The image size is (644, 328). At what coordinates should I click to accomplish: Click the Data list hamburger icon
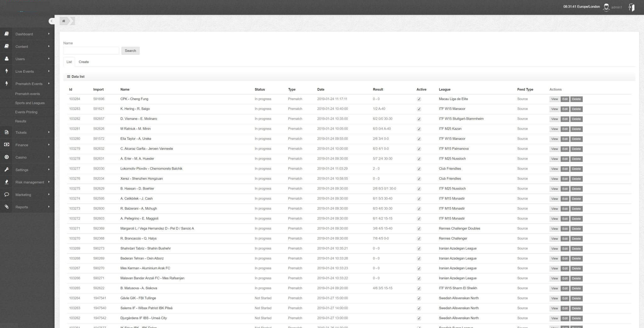point(69,76)
